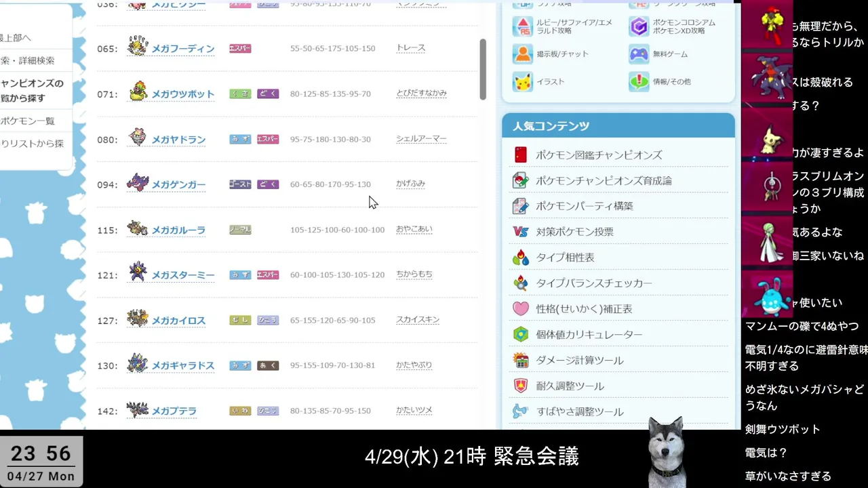Click the pink heart icon for 性格補正表
This screenshot has height=488, width=868.
coord(520,308)
